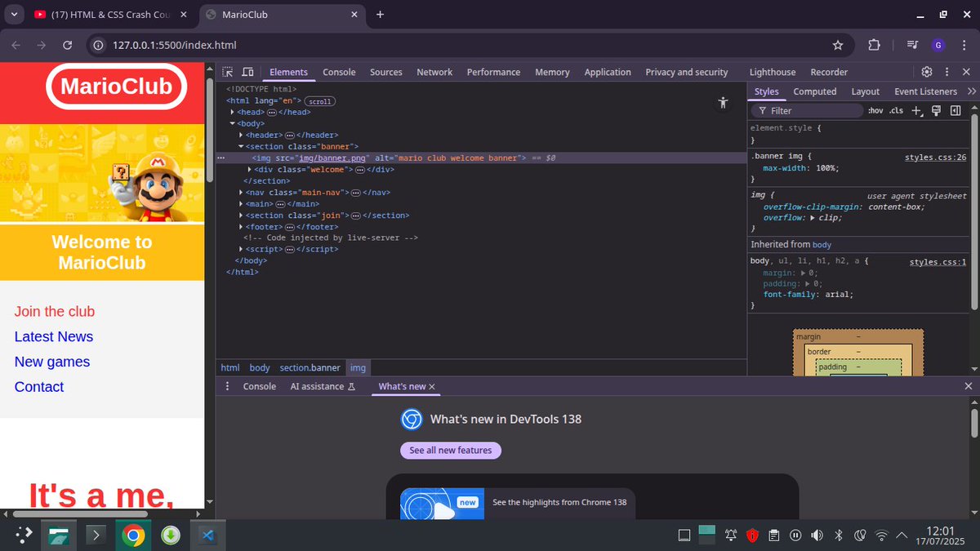Expand the head element node
The image size is (980, 551).
tap(233, 112)
